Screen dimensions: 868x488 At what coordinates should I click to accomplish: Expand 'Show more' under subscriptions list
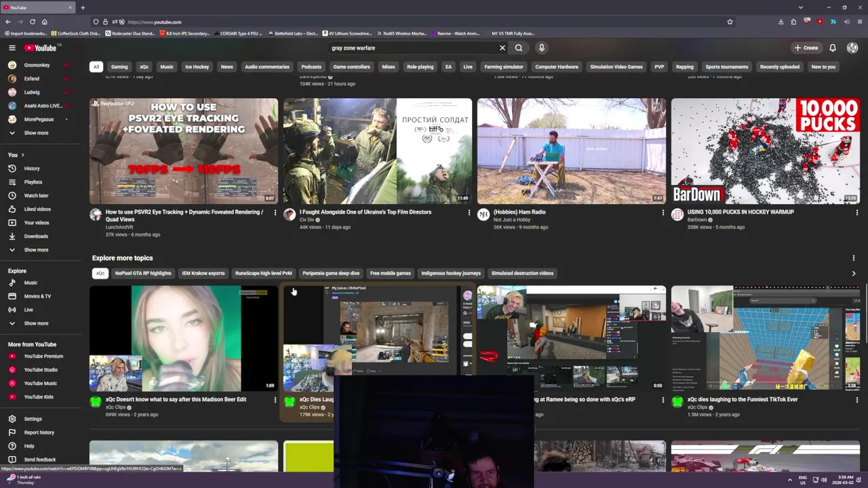point(37,133)
